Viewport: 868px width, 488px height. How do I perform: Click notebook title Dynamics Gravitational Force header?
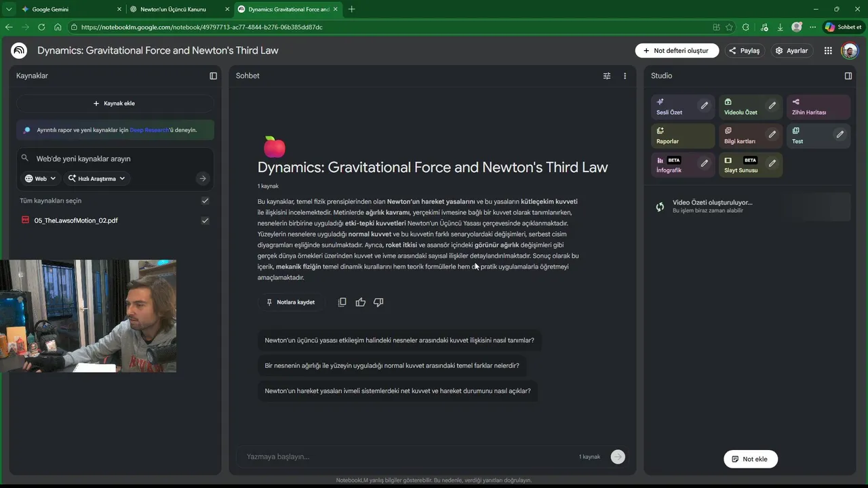(158, 51)
